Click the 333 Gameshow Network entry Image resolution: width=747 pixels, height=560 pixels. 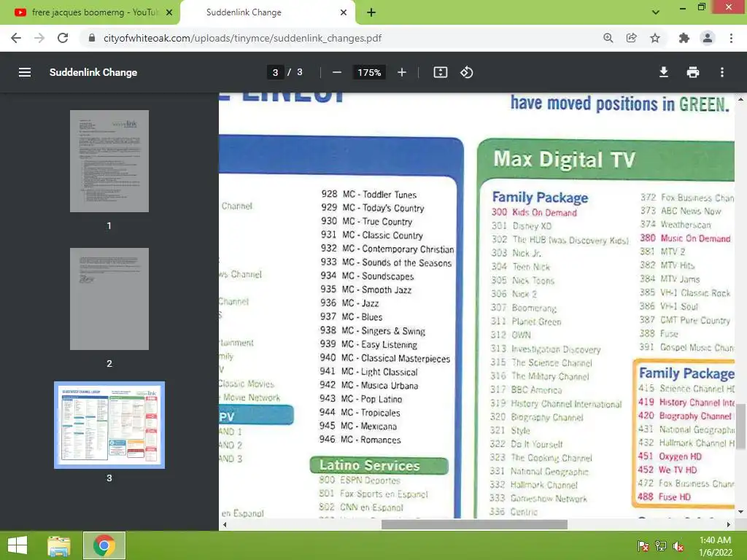[x=538, y=498]
